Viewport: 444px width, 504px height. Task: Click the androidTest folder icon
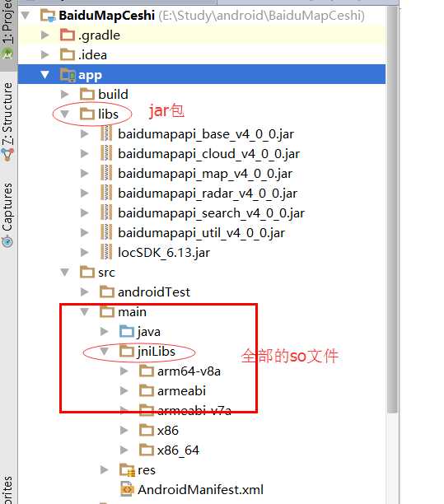coord(107,292)
